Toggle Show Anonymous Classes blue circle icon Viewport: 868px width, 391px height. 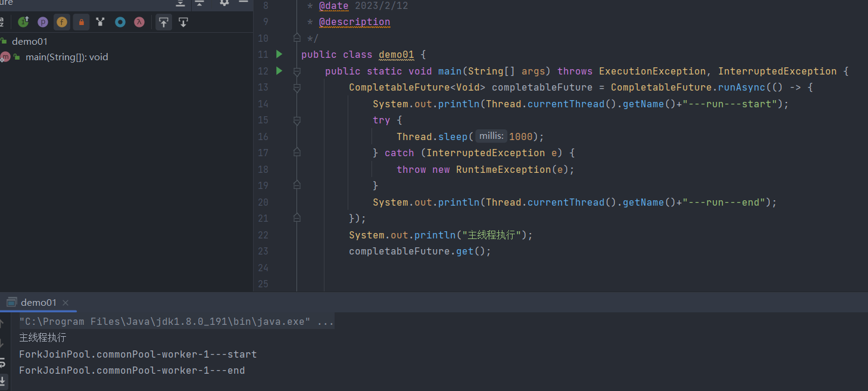120,22
